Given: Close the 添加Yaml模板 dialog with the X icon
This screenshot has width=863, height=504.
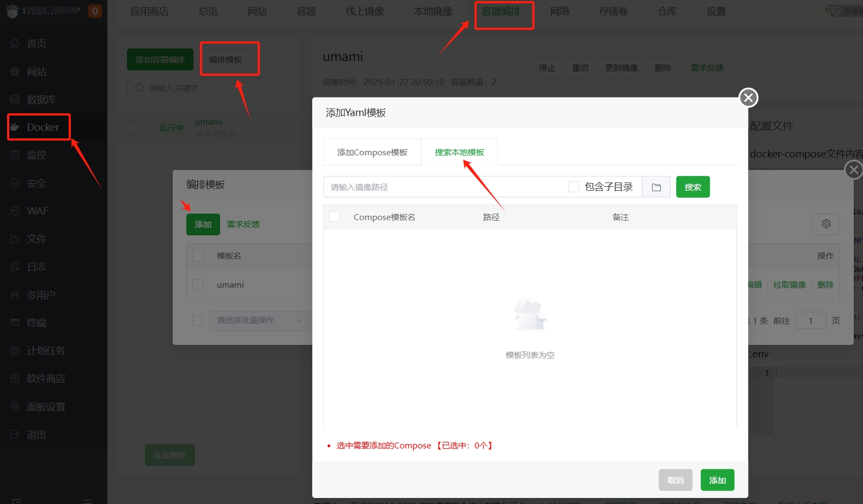Looking at the screenshot, I should click(749, 98).
